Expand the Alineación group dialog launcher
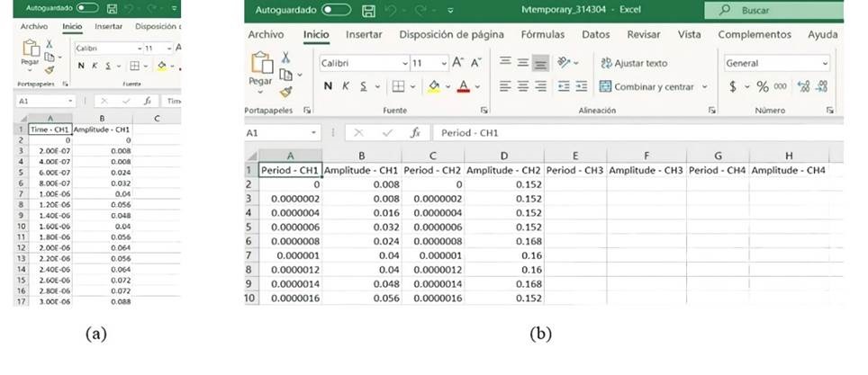Viewport: 868px width, 375px height. 711,110
